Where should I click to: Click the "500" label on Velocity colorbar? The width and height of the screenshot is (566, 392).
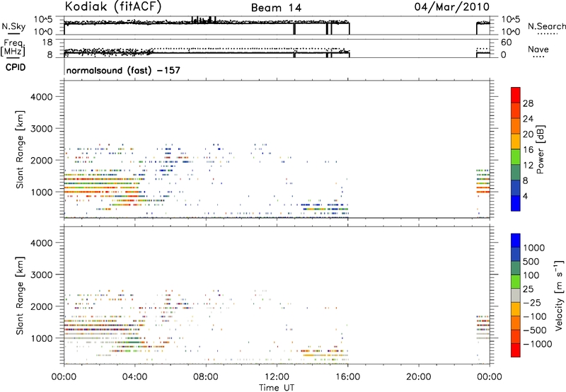[530, 261]
